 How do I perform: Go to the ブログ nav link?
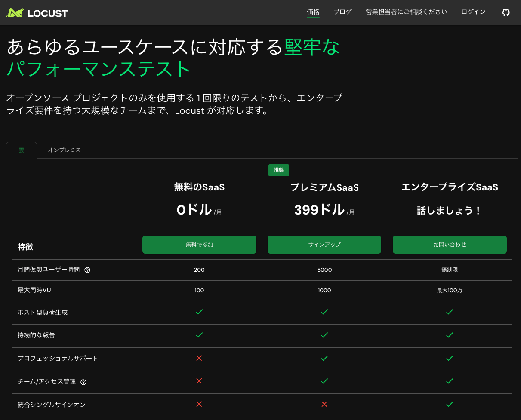342,12
